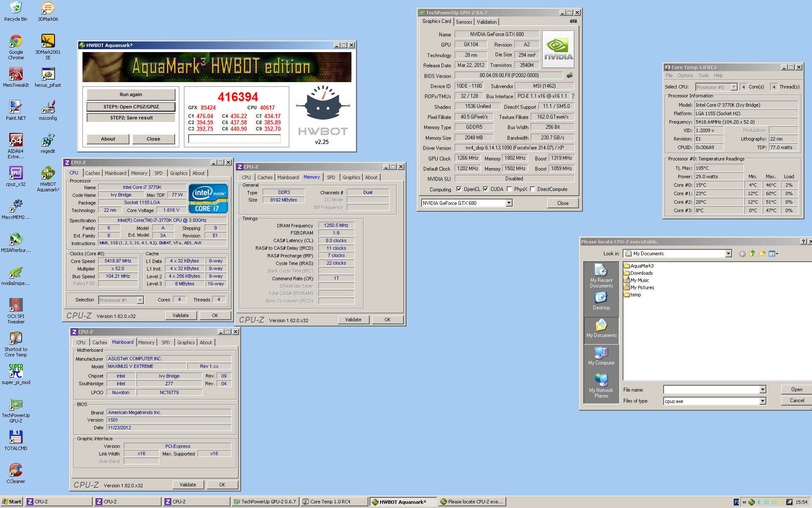This screenshot has height=508, width=812.
Task: Open the Select CPU dropdown in Core Temp
Action: [x=734, y=87]
